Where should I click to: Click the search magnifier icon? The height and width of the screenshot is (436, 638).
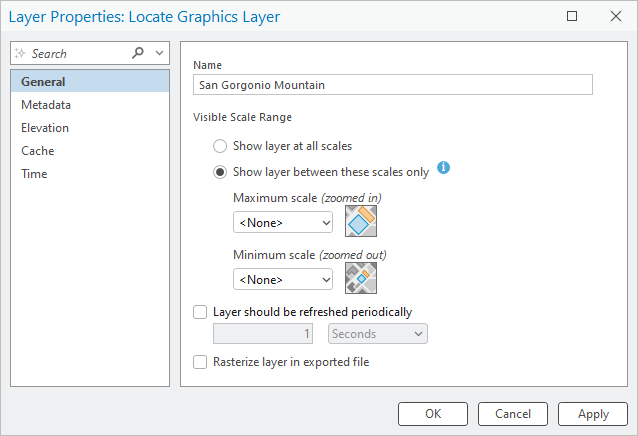tap(138, 53)
